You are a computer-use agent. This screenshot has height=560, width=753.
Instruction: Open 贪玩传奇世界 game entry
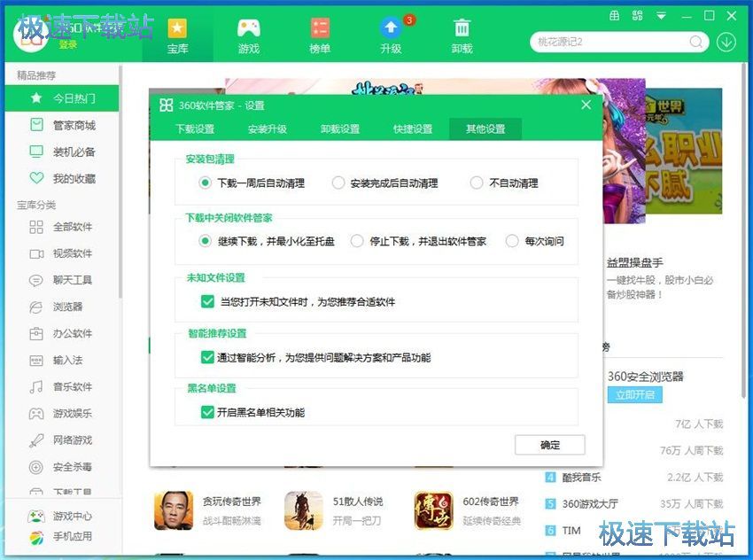208,510
